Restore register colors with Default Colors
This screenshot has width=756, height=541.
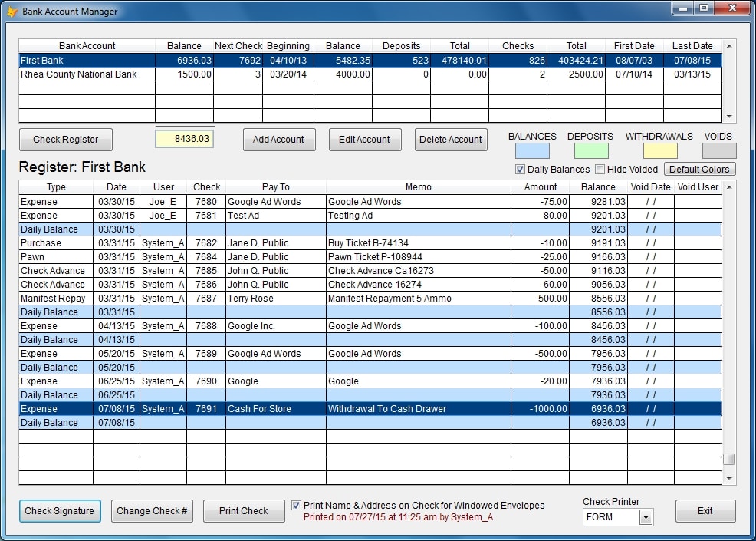coord(699,169)
